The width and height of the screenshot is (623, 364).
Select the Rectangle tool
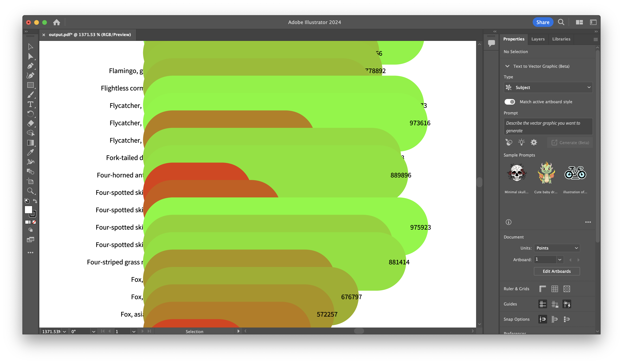pyautogui.click(x=31, y=85)
